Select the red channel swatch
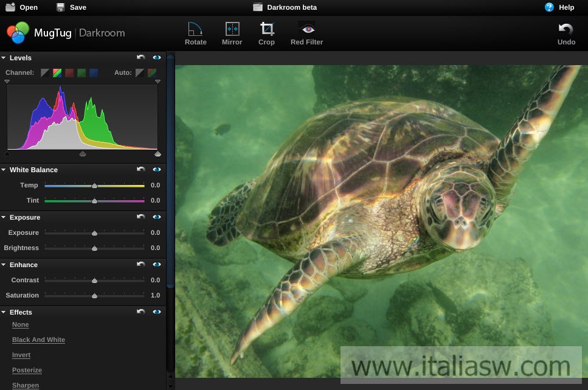The width and height of the screenshot is (588, 390). [69, 72]
